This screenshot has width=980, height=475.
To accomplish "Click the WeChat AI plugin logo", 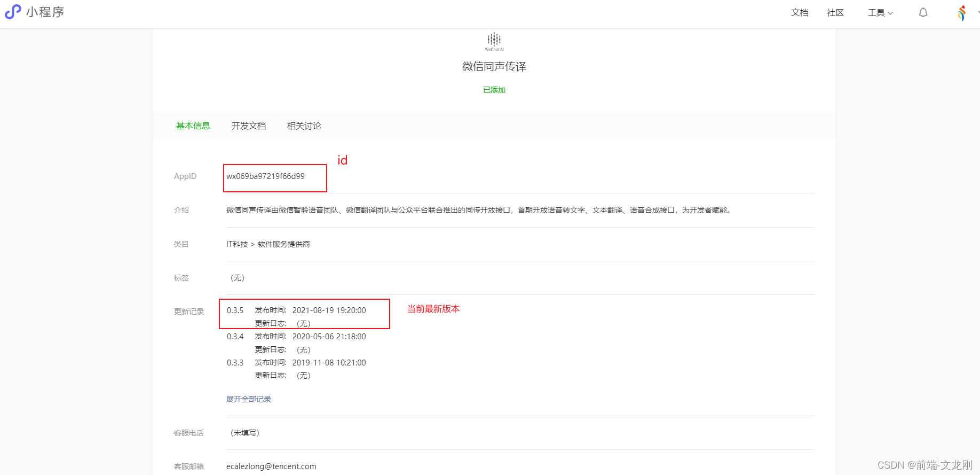I will [x=494, y=42].
